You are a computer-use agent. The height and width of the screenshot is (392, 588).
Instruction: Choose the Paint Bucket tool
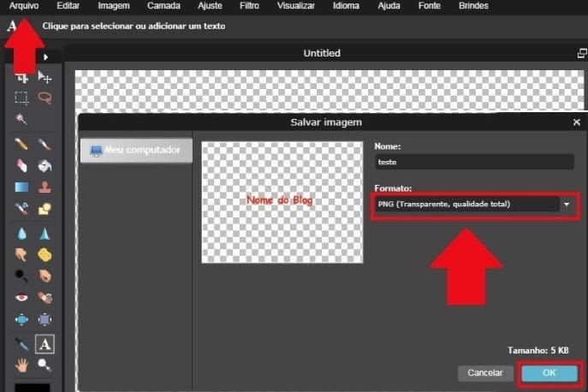point(45,165)
